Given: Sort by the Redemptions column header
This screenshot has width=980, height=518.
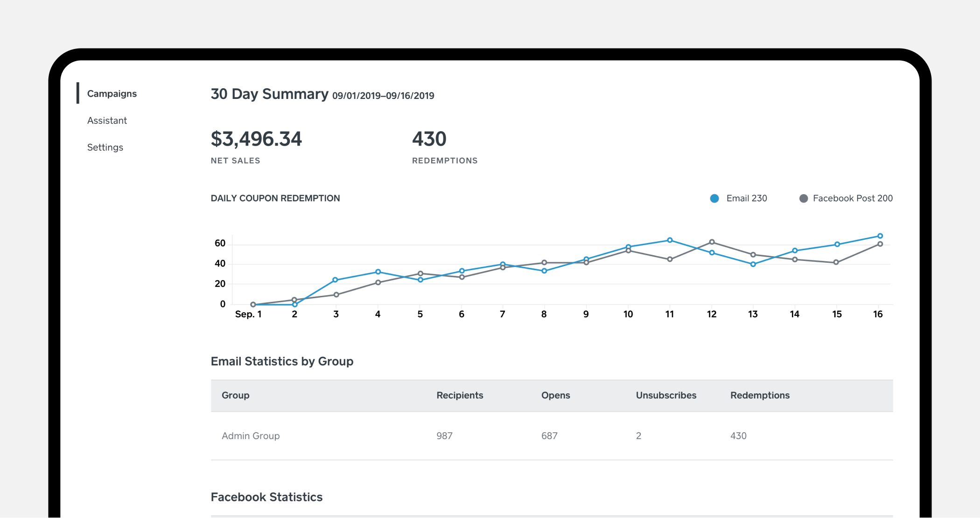Looking at the screenshot, I should pos(760,395).
